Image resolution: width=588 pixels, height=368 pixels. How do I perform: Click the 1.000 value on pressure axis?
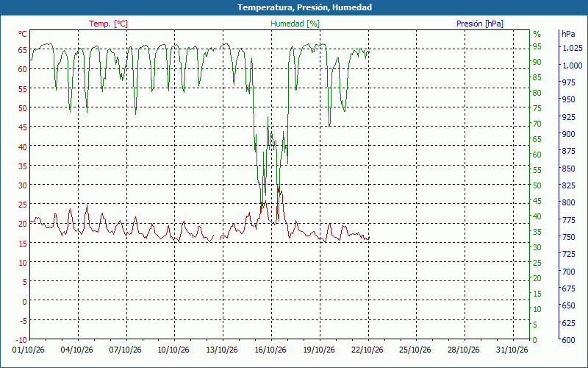click(573, 66)
